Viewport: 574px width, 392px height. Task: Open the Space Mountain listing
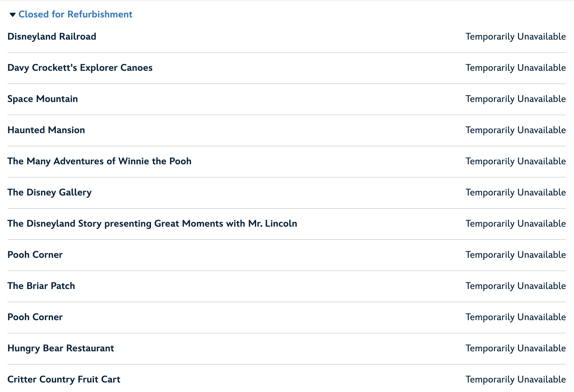pos(43,99)
